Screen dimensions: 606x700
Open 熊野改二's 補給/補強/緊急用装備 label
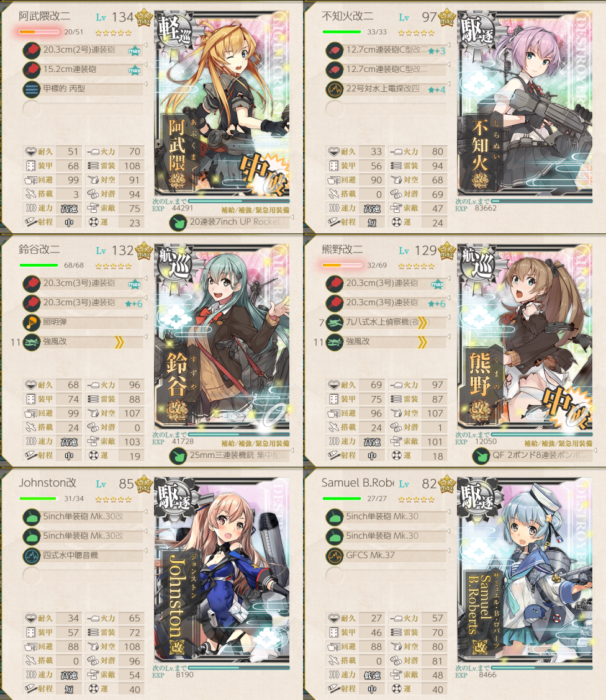pyautogui.click(x=558, y=443)
